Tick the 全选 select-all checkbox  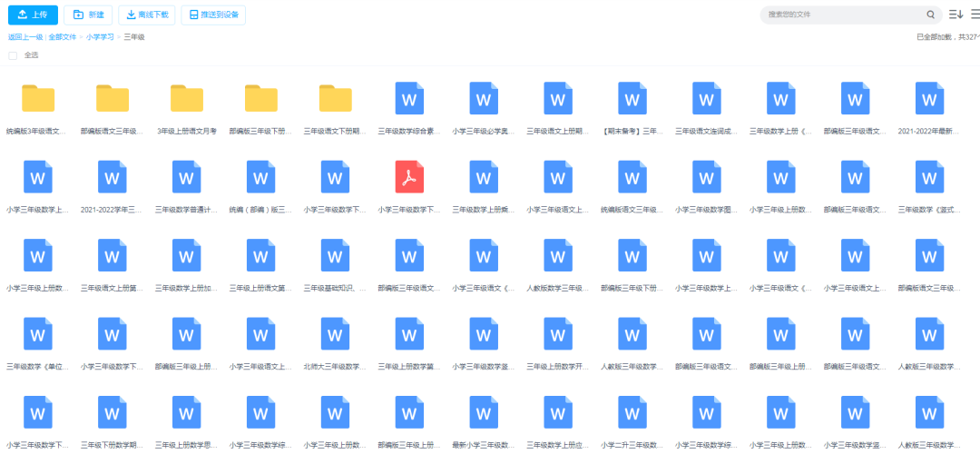coord(13,55)
